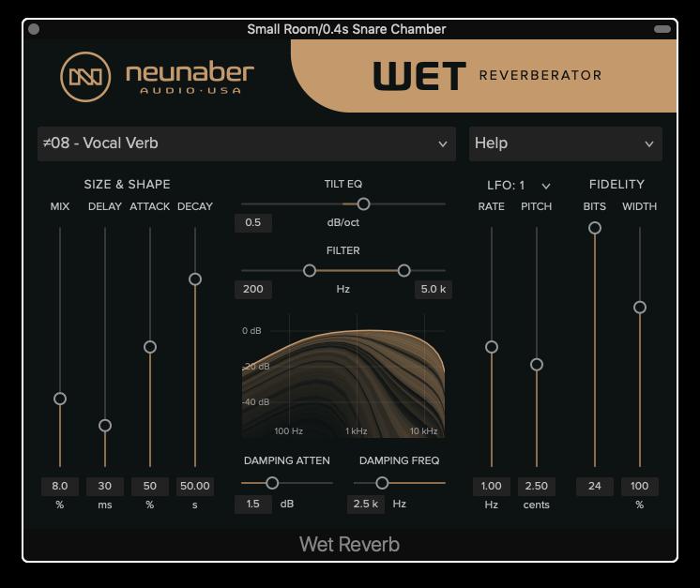Image resolution: width=700 pixels, height=588 pixels.
Task: Click the frequency response graph display
Action: point(343,376)
